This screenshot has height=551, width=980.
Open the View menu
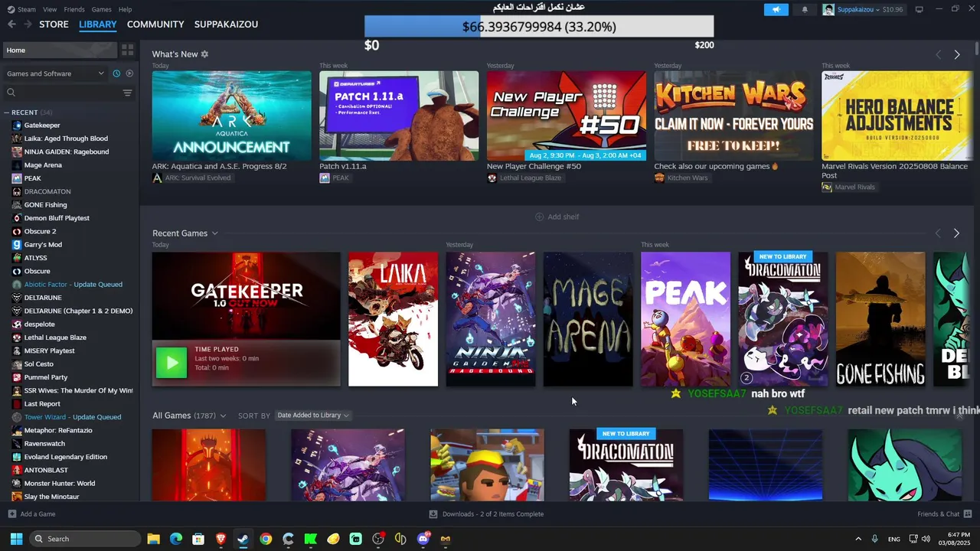tap(50, 9)
